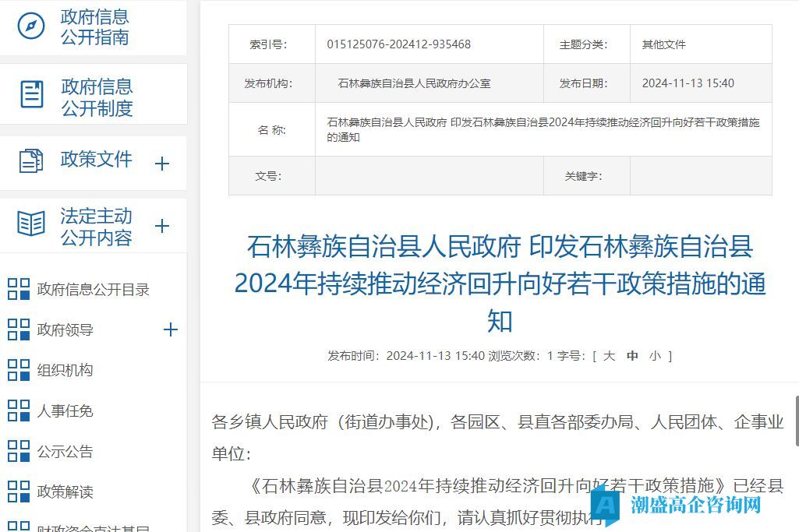Go to the 政策解读 link
The image size is (799, 532).
65,491
